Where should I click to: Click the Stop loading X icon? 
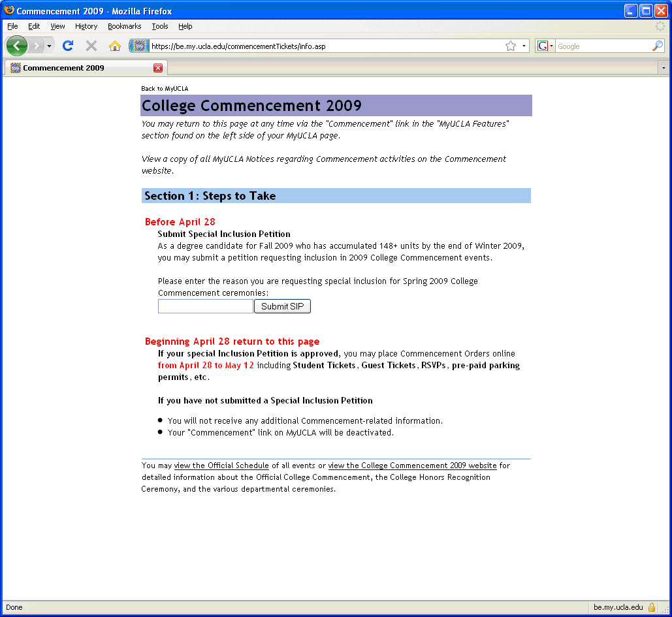91,46
